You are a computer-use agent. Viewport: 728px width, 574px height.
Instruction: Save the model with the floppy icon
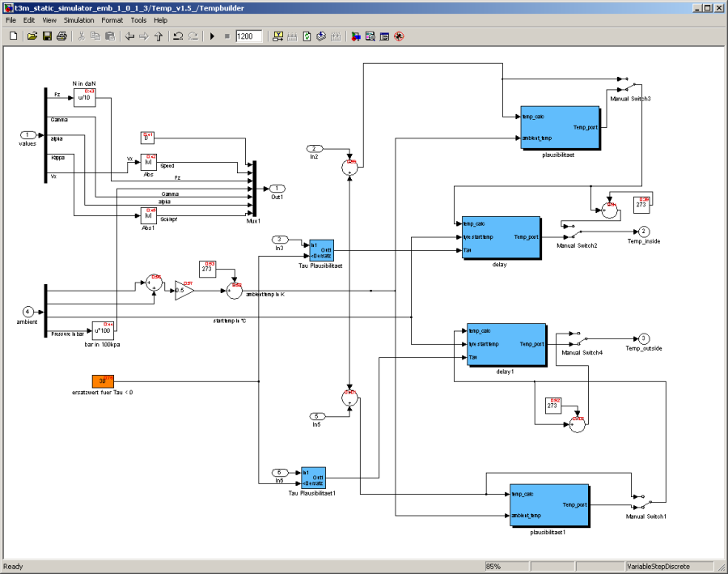(x=47, y=36)
